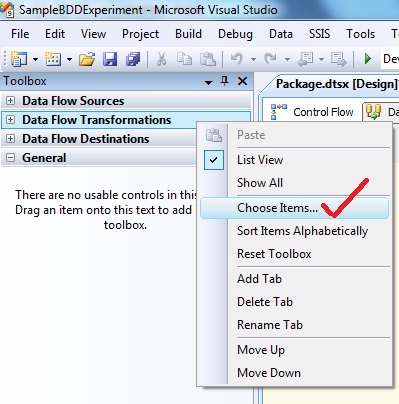Click the Open File folder icon
The height and width of the screenshot is (404, 399).
pos(87,59)
